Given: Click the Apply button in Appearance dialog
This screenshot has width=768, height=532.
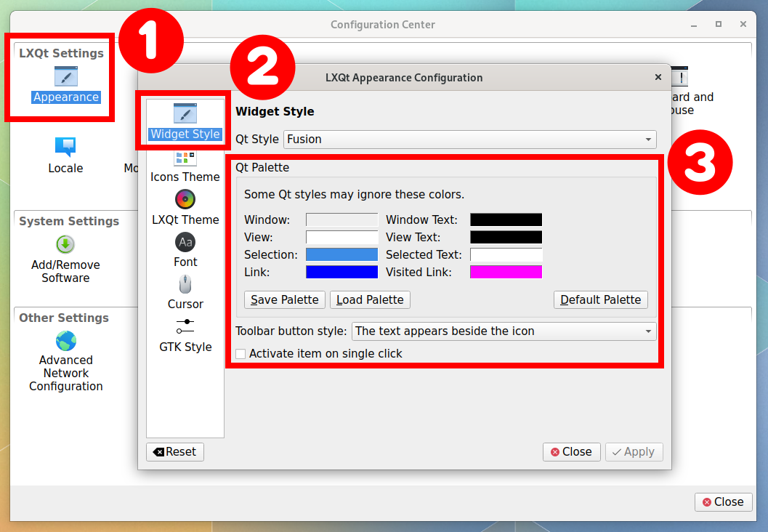Looking at the screenshot, I should point(634,451).
